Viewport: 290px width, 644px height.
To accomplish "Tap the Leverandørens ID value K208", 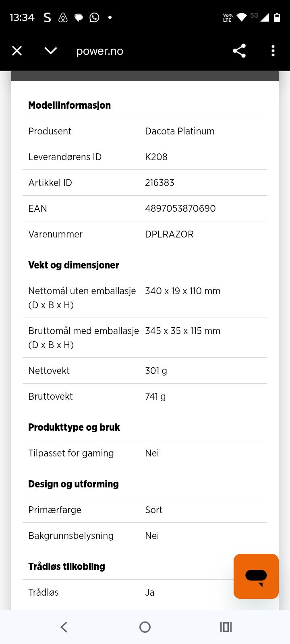I will (x=156, y=157).
